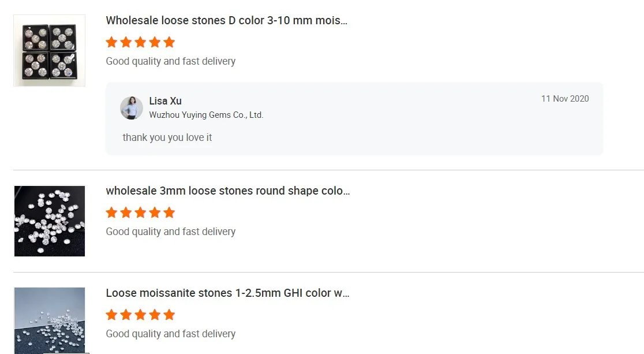
Task: Open 'Wholesale loose stones D color' product link
Action: [226, 21]
